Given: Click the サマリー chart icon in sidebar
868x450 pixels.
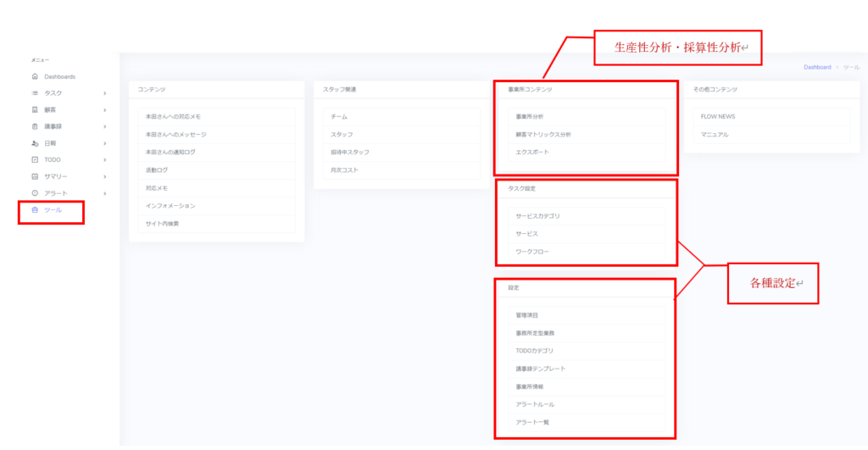Looking at the screenshot, I should [34, 176].
